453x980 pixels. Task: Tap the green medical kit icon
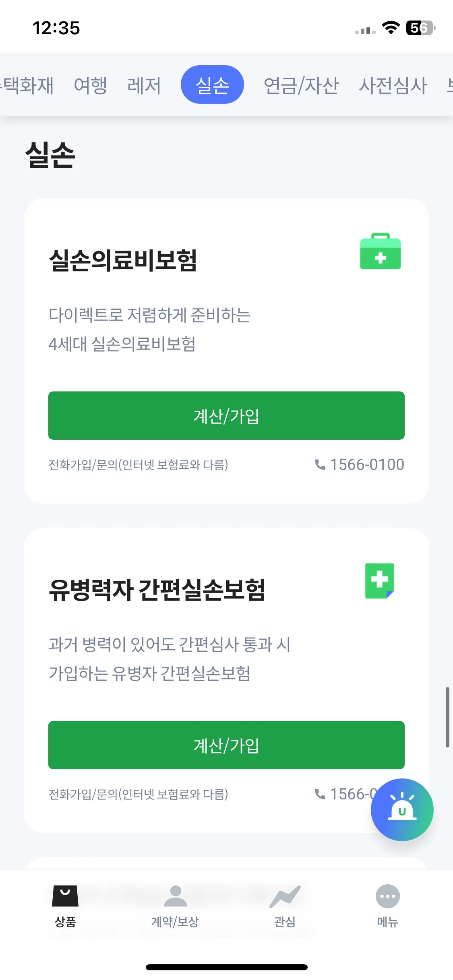click(380, 251)
